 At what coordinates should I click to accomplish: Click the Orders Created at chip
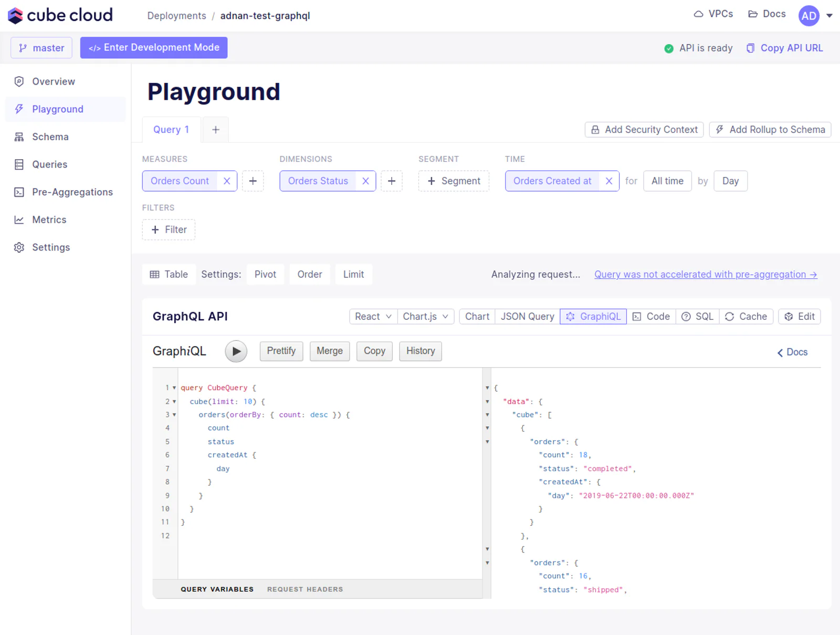[x=552, y=181]
